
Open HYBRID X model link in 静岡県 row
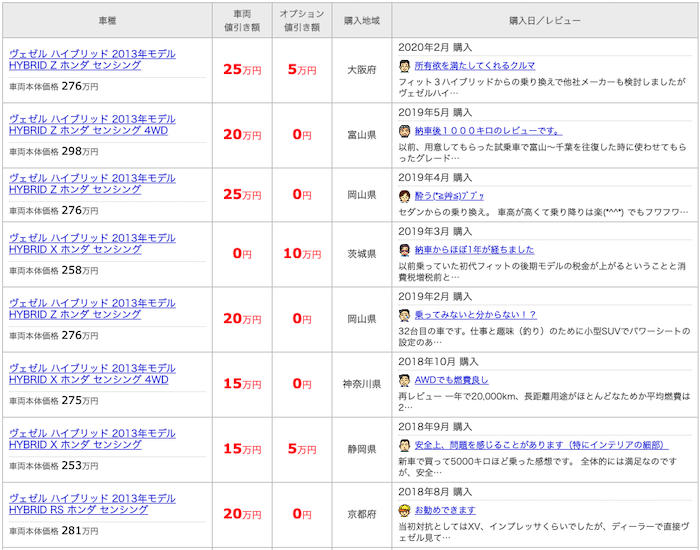[92, 440]
